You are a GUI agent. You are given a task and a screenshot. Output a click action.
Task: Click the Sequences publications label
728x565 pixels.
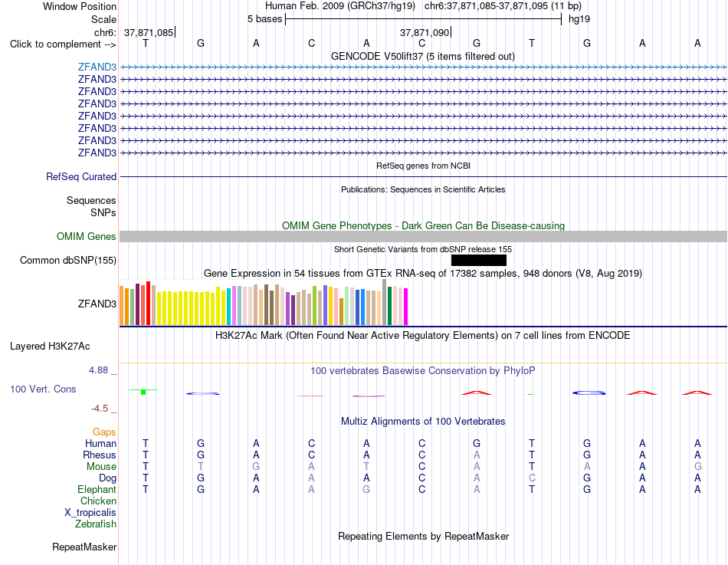pyautogui.click(x=91, y=200)
